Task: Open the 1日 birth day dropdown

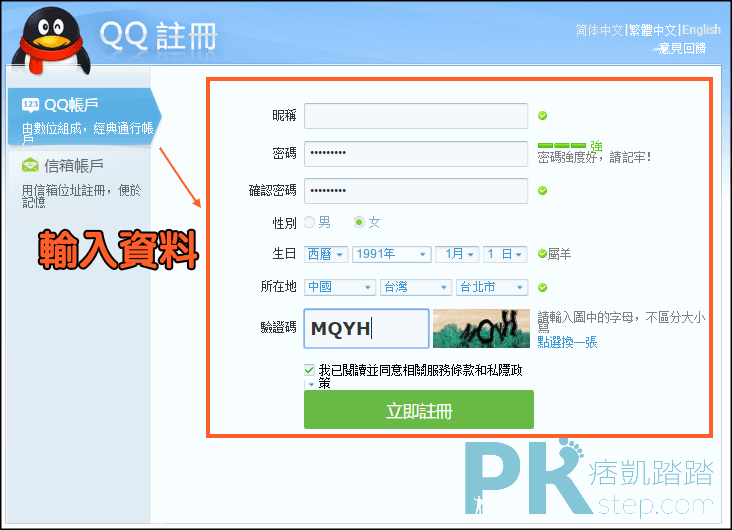Action: point(506,254)
